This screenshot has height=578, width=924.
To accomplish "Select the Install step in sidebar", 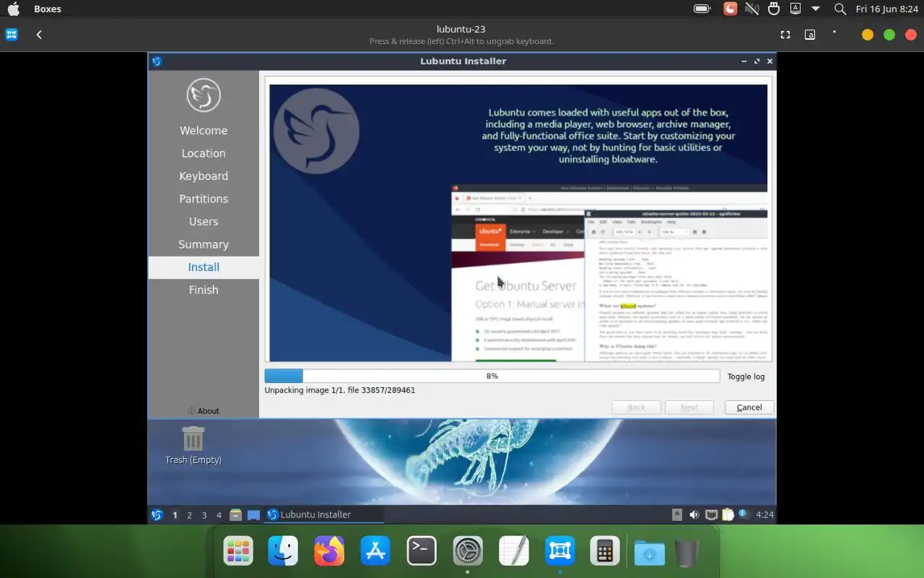I will click(x=204, y=267).
